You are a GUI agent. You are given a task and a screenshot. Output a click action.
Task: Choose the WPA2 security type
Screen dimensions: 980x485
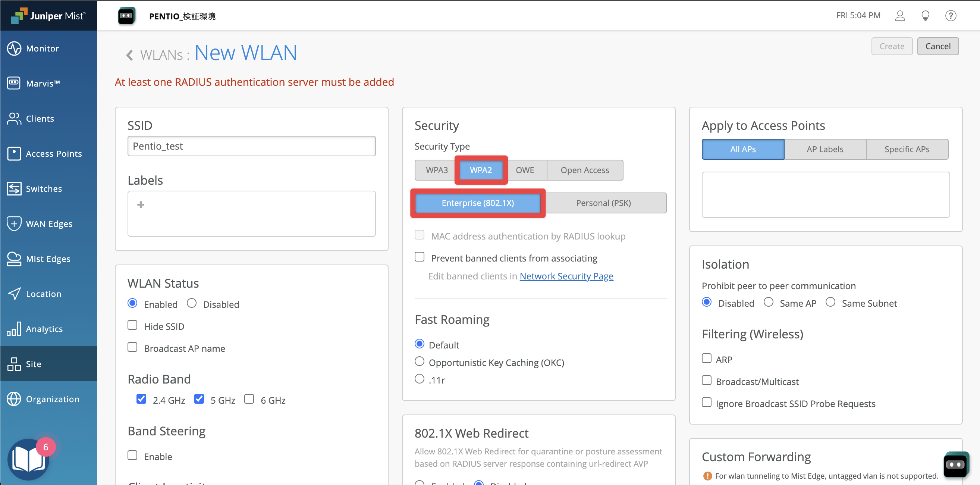click(x=481, y=170)
